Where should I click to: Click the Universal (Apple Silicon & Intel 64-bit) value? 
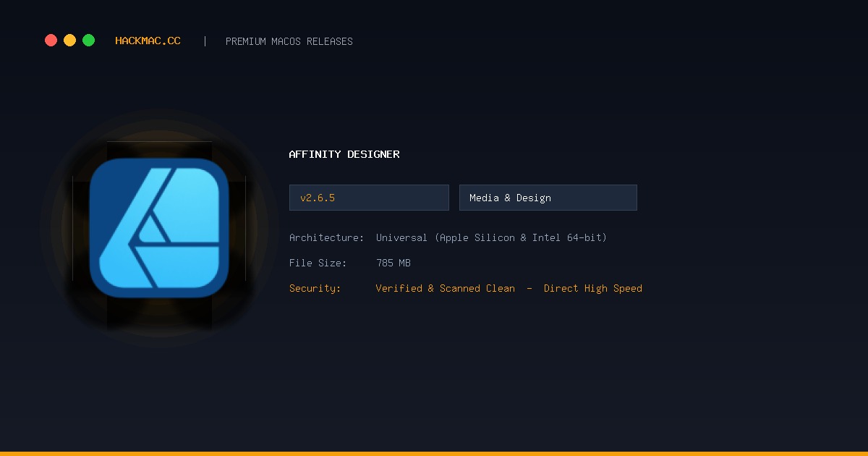(491, 237)
